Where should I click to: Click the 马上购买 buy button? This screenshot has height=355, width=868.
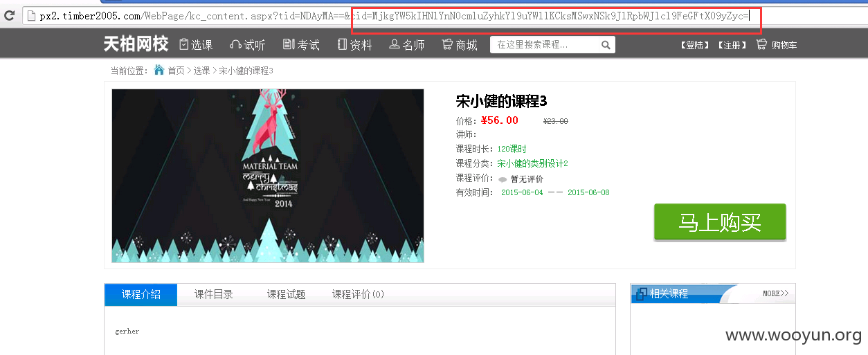coord(720,222)
